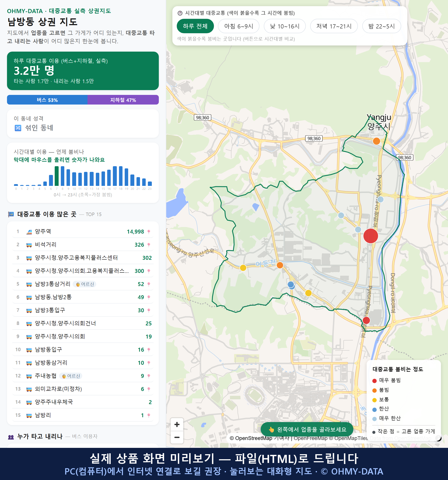
Task: Click the map pin in 남방동.남방2통 row
Action: pos(149,297)
